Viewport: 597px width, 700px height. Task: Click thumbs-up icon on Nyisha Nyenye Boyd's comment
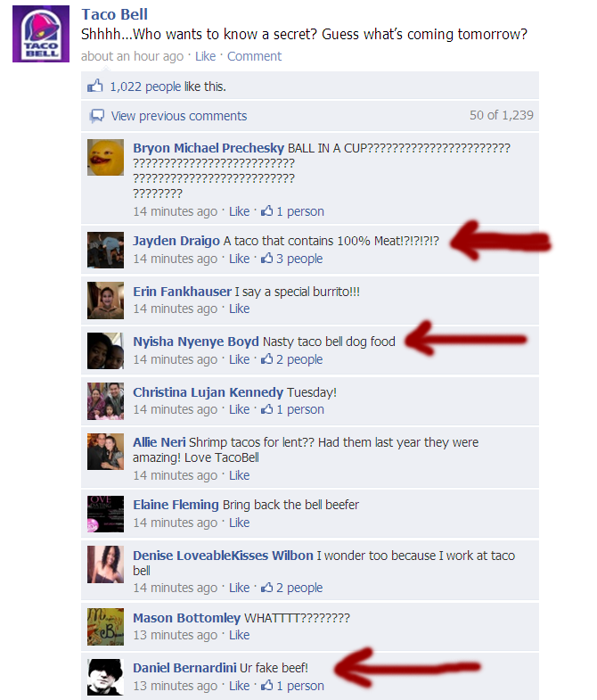(266, 359)
